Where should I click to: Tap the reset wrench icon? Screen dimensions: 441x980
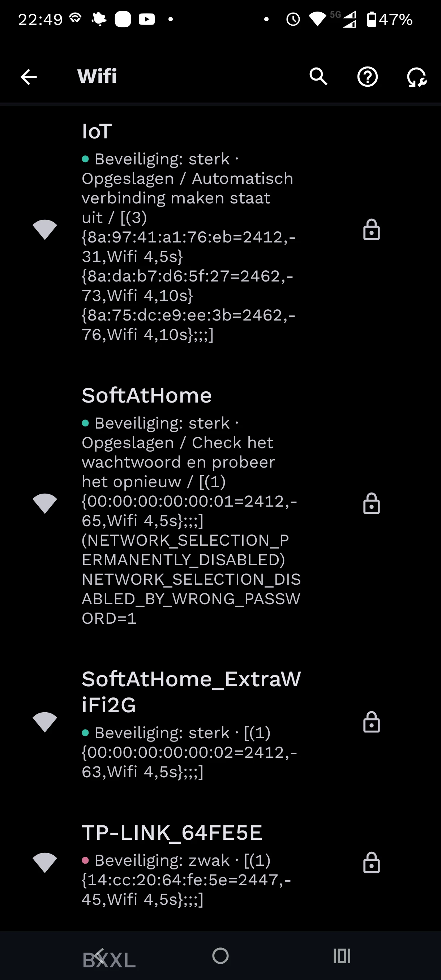416,77
